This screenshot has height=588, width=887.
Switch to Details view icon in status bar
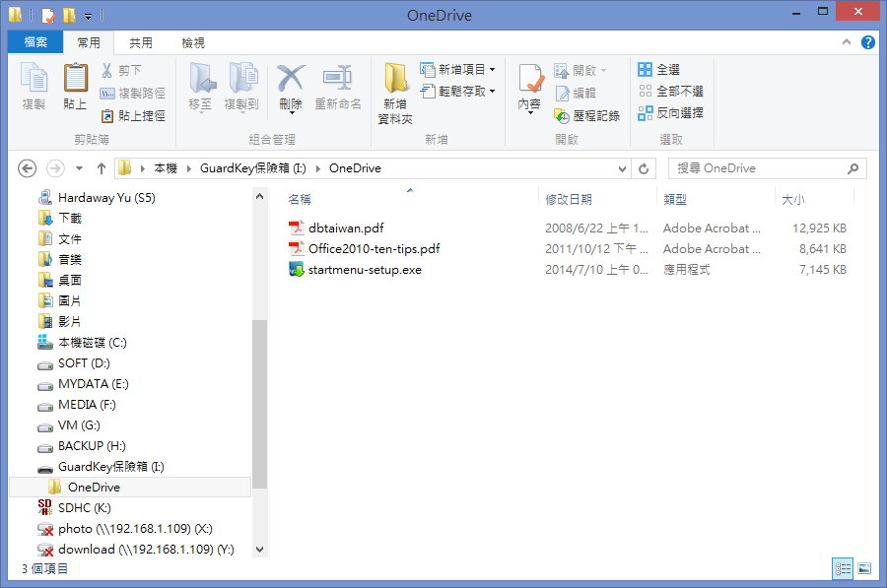pyautogui.click(x=843, y=568)
